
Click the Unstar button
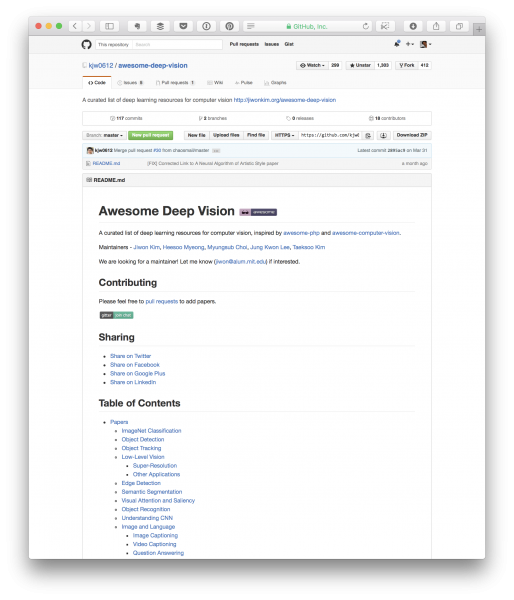tap(360, 65)
